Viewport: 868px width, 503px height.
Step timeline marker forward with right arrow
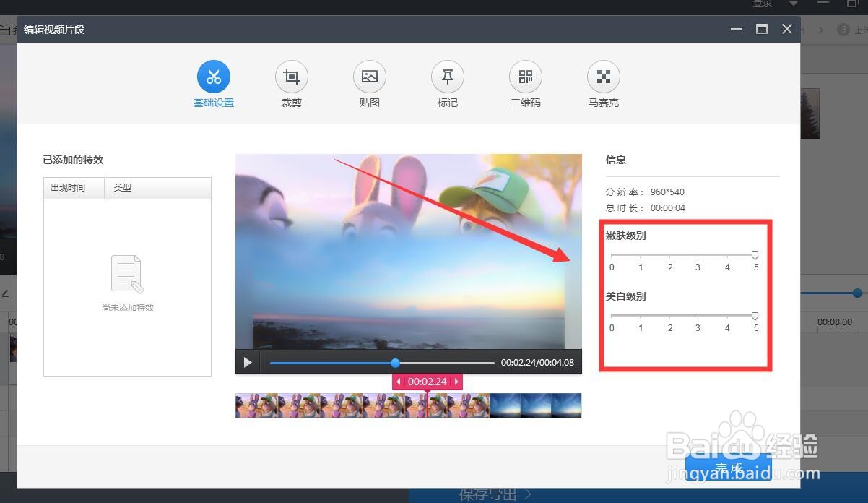tap(456, 382)
